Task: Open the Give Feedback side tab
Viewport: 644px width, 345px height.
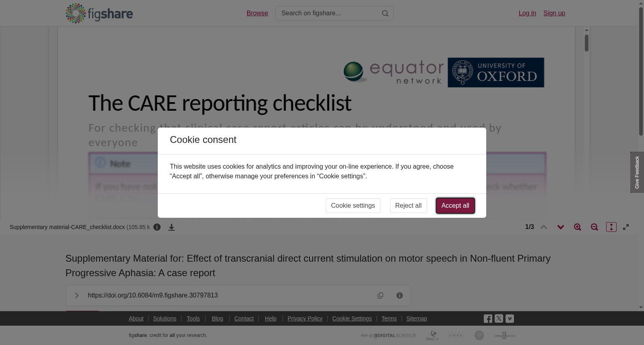Action: 637,172
